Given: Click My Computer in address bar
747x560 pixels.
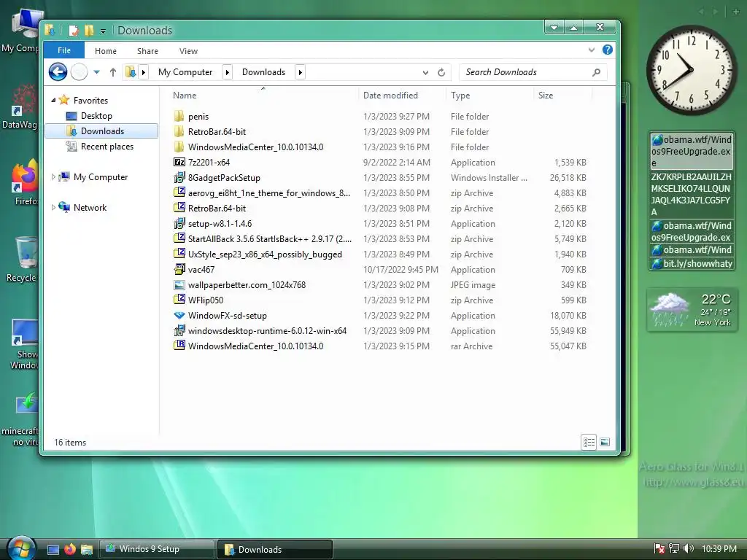Looking at the screenshot, I should [x=185, y=72].
